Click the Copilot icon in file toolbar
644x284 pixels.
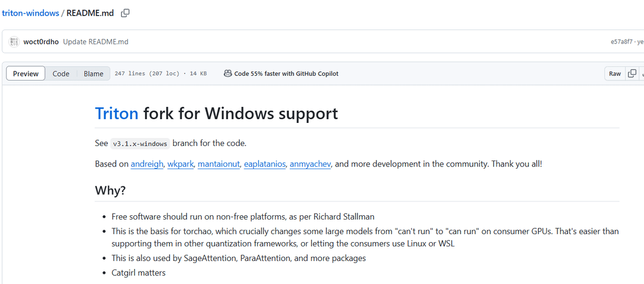click(228, 74)
